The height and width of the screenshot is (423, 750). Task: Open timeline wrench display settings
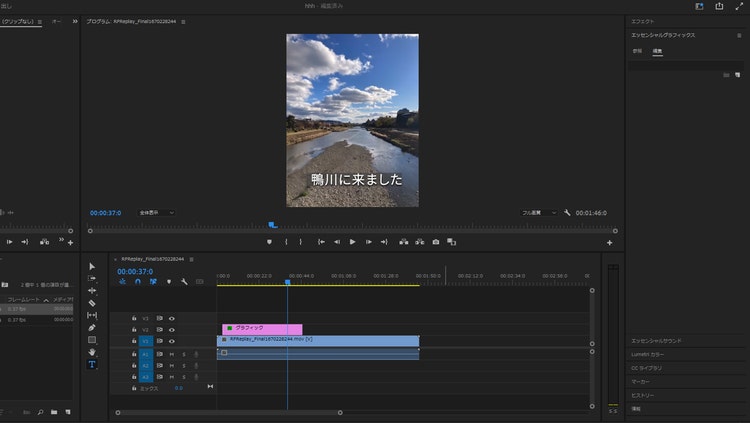point(184,282)
